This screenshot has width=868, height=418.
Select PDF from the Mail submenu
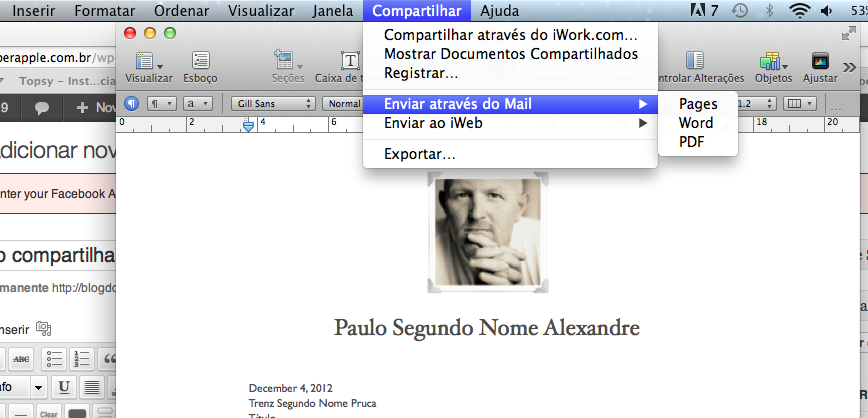(692, 142)
